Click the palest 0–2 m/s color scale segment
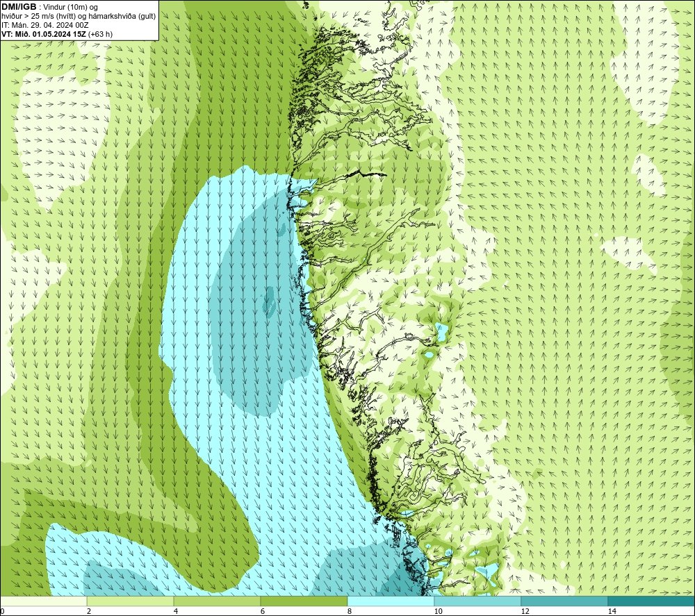The image size is (695, 616). pos(43,601)
